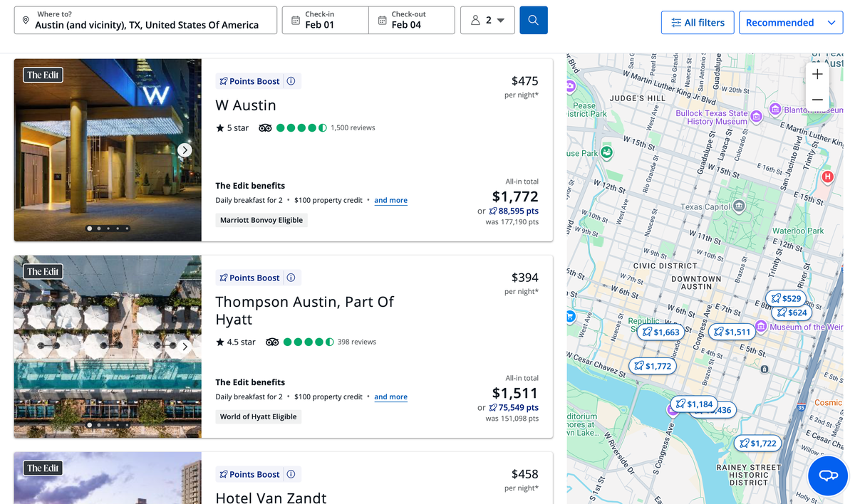Click the $1,772 map price marker
855x504 pixels.
[651, 366]
